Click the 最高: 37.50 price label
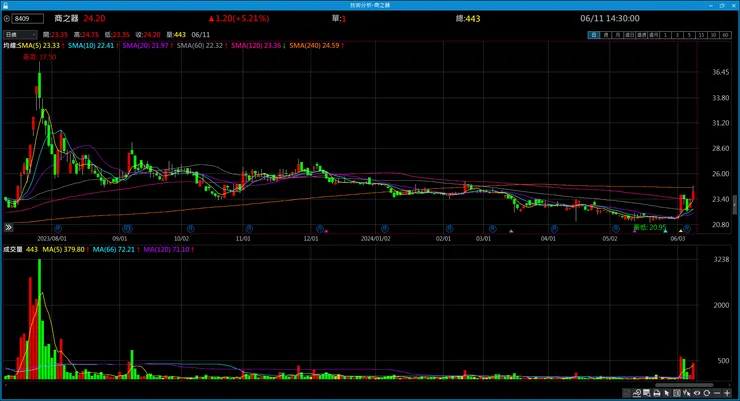The image size is (740, 401). (x=40, y=57)
